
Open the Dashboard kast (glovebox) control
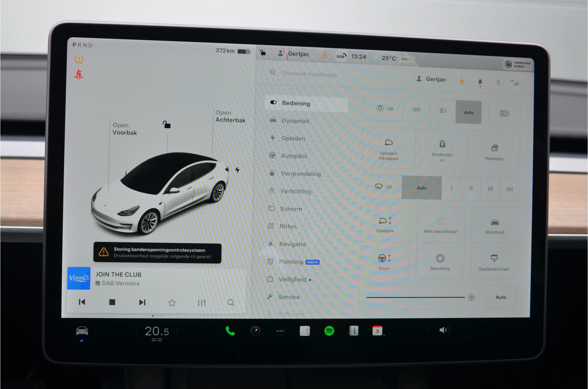point(494,262)
